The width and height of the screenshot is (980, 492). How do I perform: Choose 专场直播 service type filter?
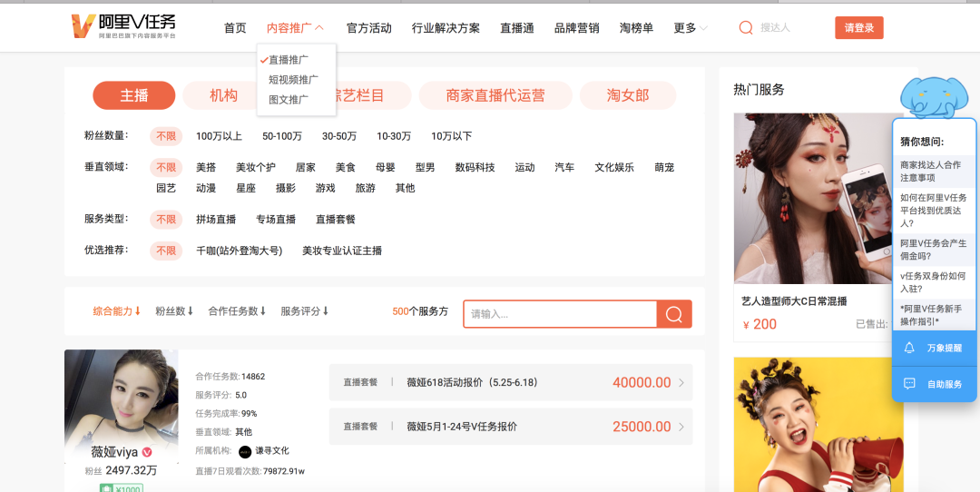pos(276,220)
